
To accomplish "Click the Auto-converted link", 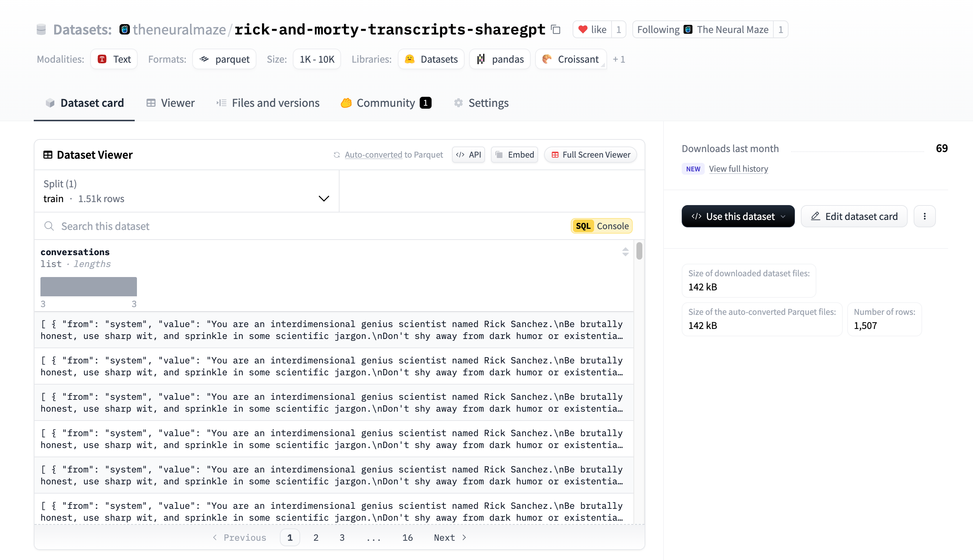I will coord(373,155).
